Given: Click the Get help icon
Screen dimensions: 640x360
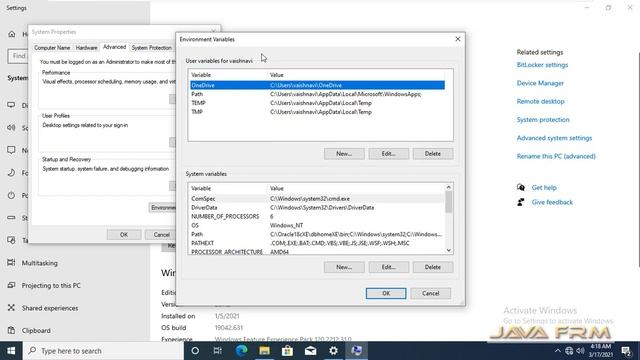Looking at the screenshot, I should point(521,187).
